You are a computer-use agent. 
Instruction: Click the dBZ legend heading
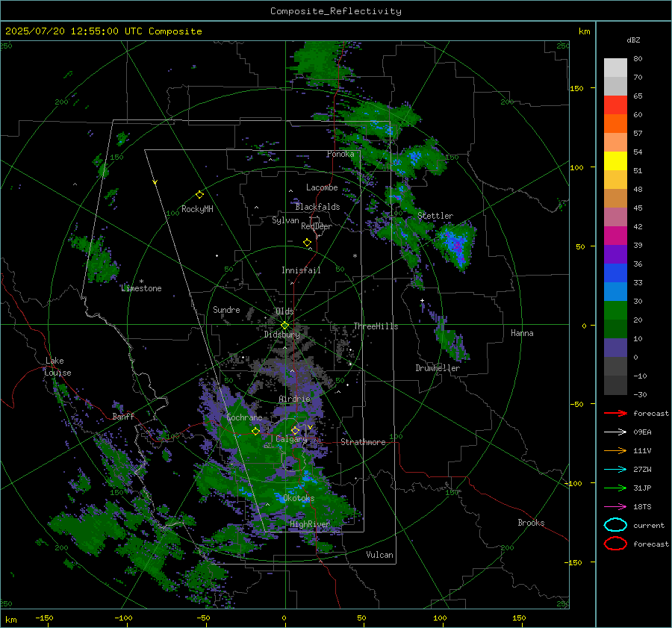633,40
